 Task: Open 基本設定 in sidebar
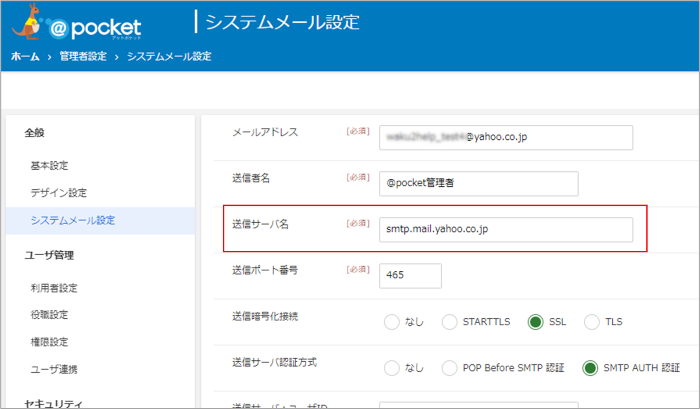pos(50,166)
